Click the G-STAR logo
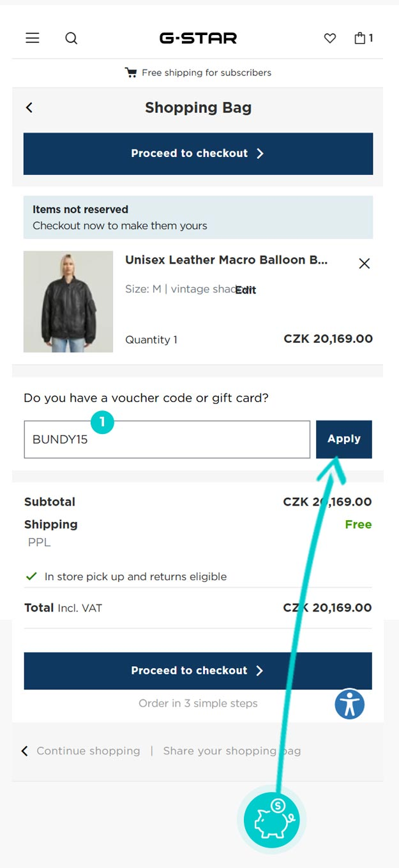Viewport: 399px width, 868px height. (x=199, y=38)
